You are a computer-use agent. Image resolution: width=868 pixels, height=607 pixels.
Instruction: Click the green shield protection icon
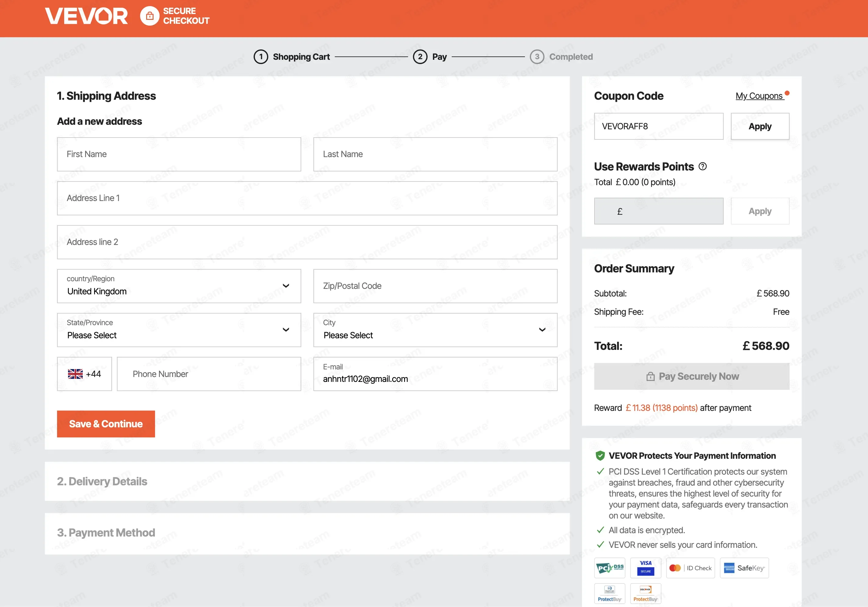click(x=600, y=455)
